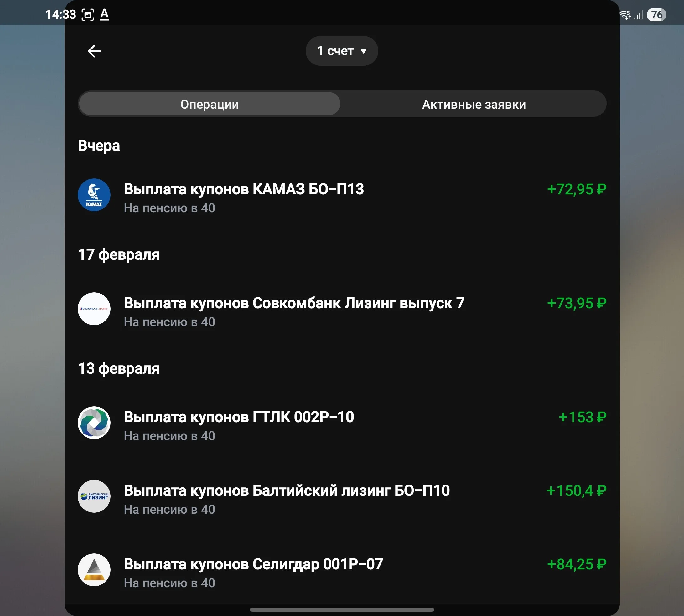Open Выплата купонов КАМАЗ БО-П13 operation
Screen dimensions: 684x616
coord(342,198)
